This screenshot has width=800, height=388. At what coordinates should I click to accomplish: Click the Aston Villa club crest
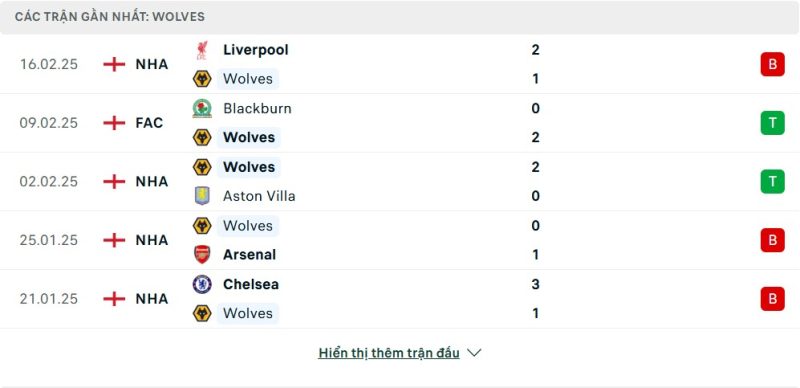pyautogui.click(x=202, y=196)
